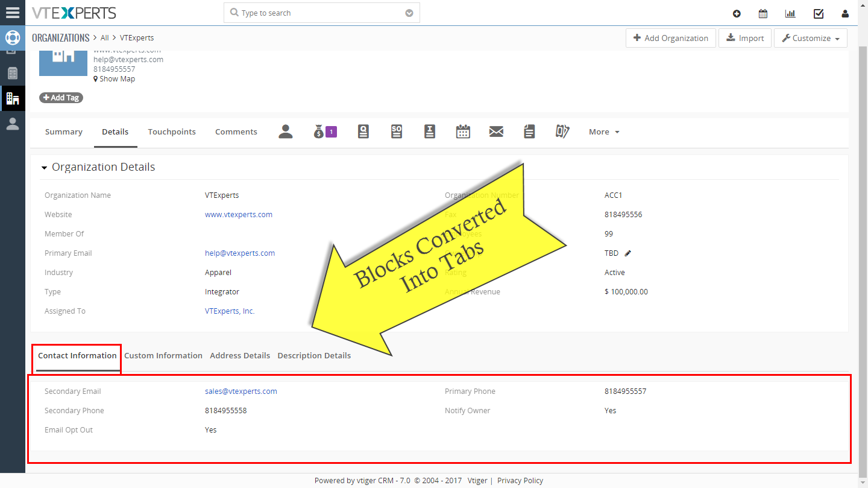Switch to the Summary tab
This screenshot has height=488, width=868.
(x=64, y=132)
